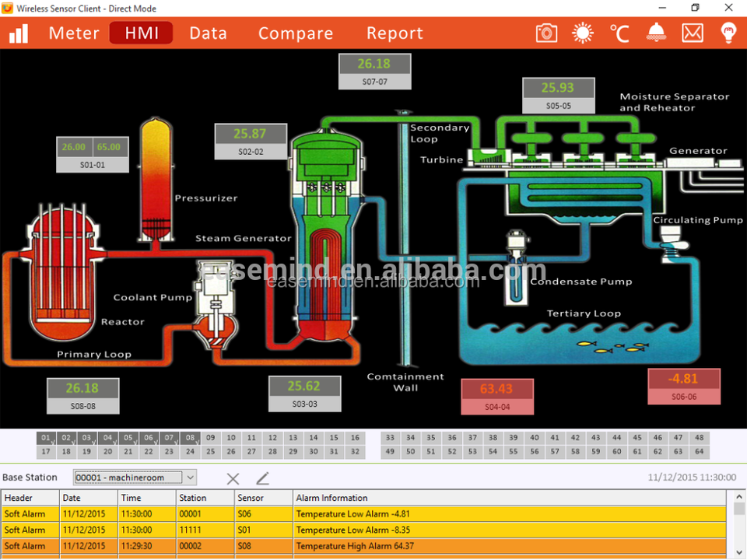Open alarm bell notifications
747x560 pixels.
(x=656, y=33)
